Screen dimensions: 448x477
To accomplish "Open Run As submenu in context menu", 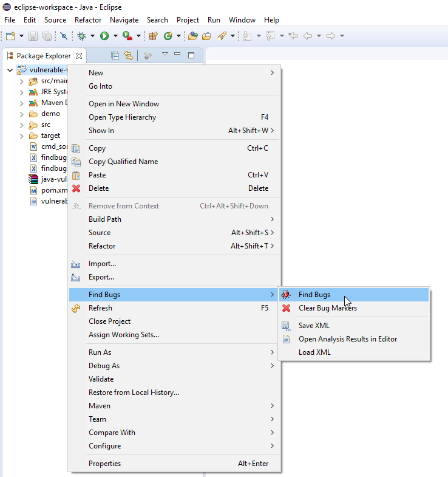I will [x=174, y=352].
